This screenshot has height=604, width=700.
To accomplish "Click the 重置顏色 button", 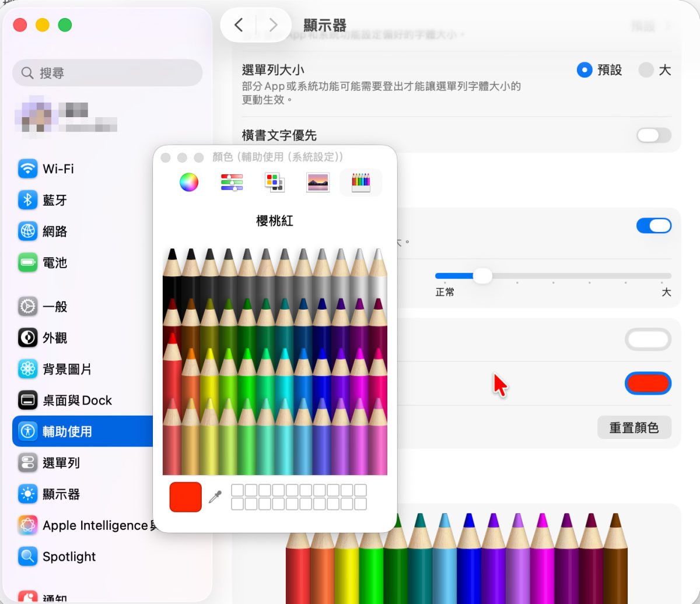I will click(634, 428).
